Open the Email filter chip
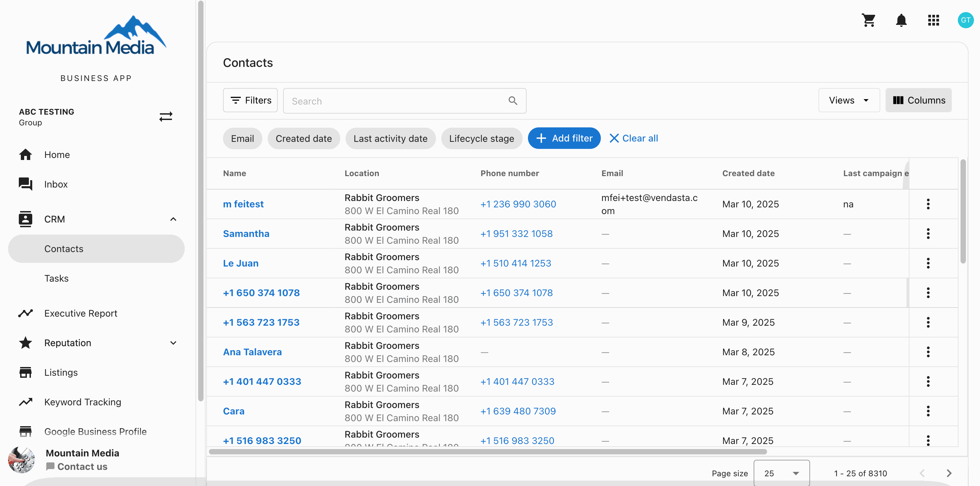The width and height of the screenshot is (980, 486). point(242,138)
